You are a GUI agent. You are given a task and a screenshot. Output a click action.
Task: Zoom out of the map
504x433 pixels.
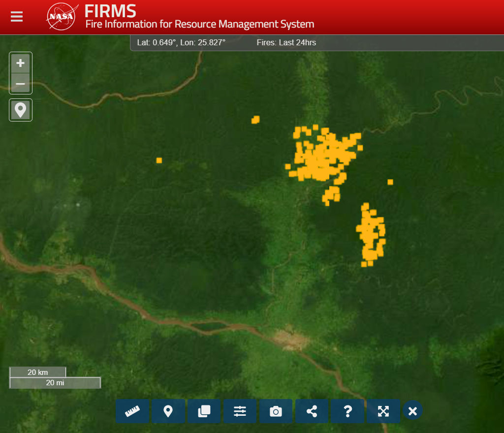[21, 84]
